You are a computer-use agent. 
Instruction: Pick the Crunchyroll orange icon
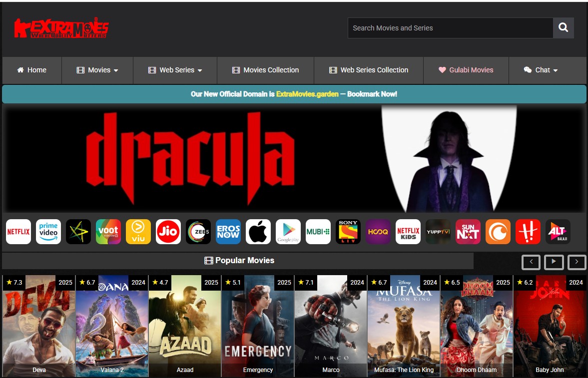pyautogui.click(x=498, y=232)
